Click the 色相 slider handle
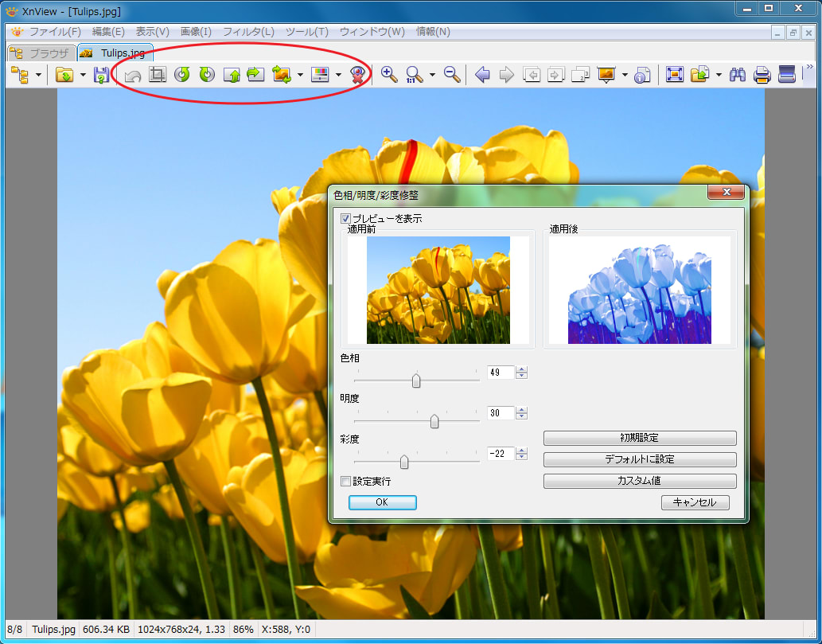 (x=416, y=381)
